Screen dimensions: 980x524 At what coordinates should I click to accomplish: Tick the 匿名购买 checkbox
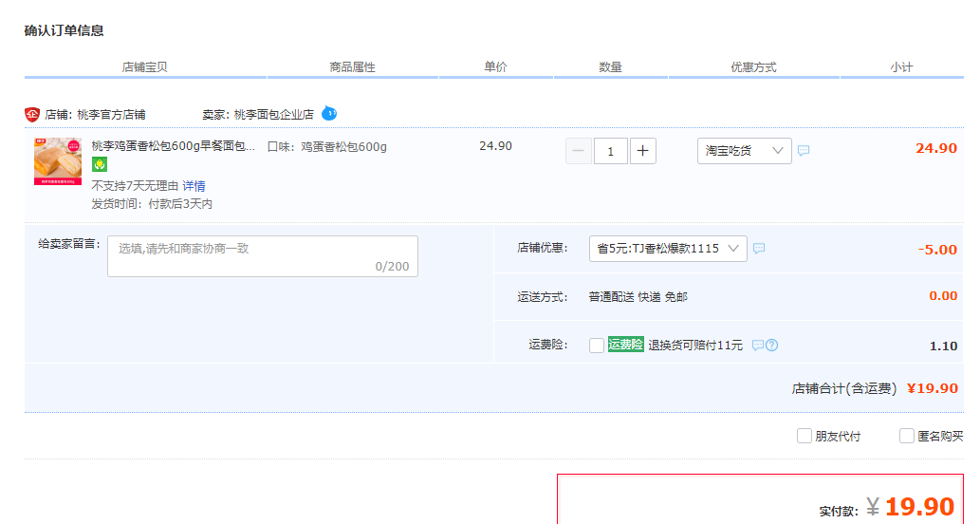point(906,436)
